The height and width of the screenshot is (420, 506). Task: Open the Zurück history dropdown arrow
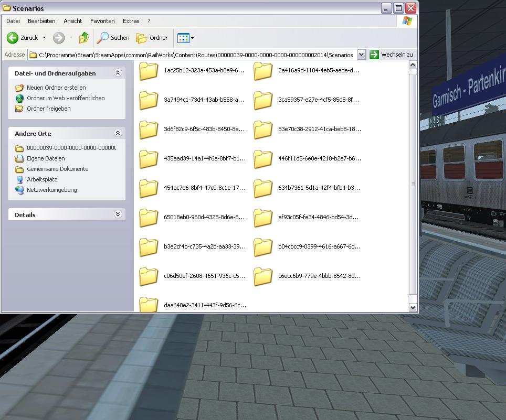point(44,38)
